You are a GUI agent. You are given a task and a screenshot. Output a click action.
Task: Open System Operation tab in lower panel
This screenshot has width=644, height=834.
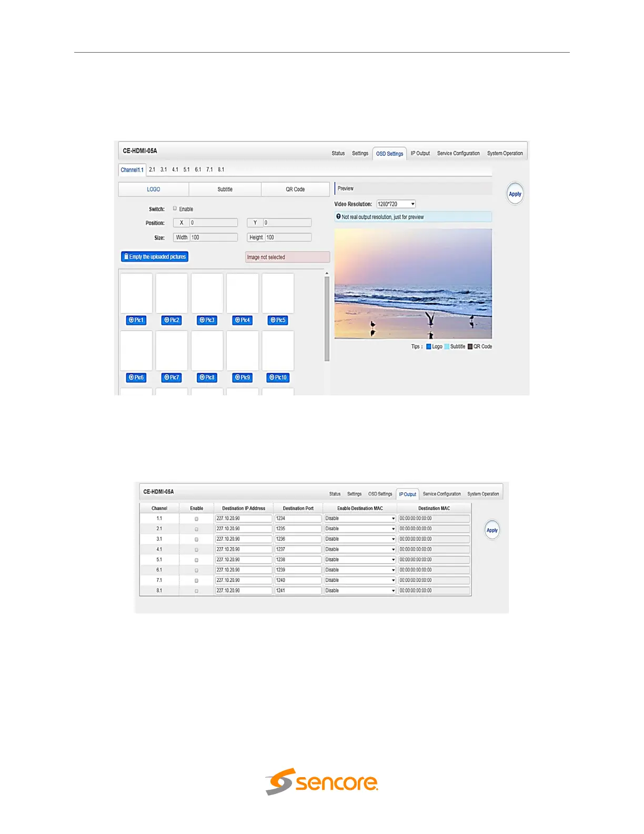coord(483,494)
